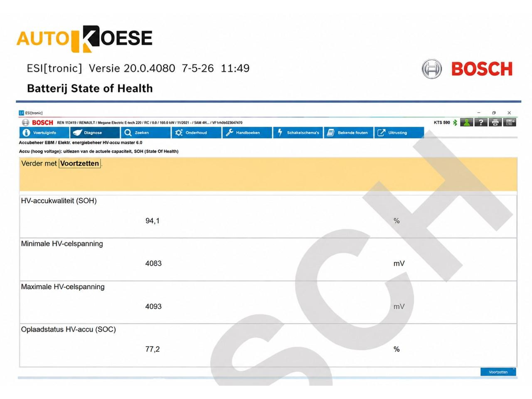Go to the Zoeken tab
The width and height of the screenshot is (532, 399).
click(x=145, y=133)
